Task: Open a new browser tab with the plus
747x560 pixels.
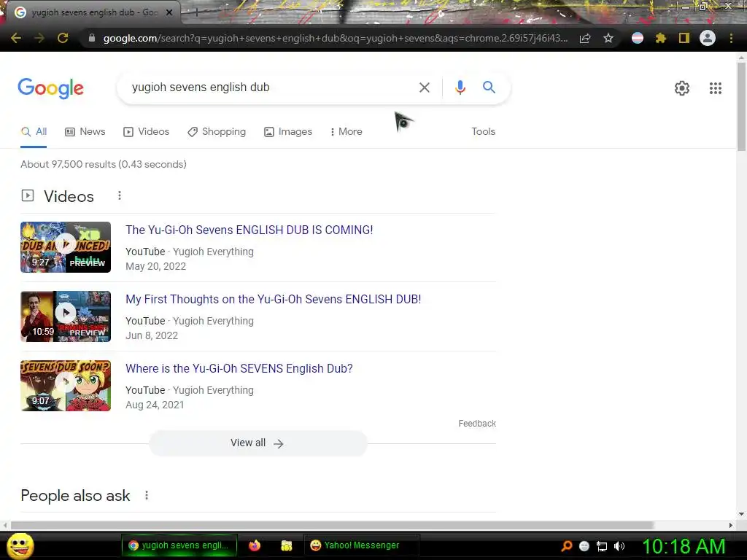Action: 196,13
